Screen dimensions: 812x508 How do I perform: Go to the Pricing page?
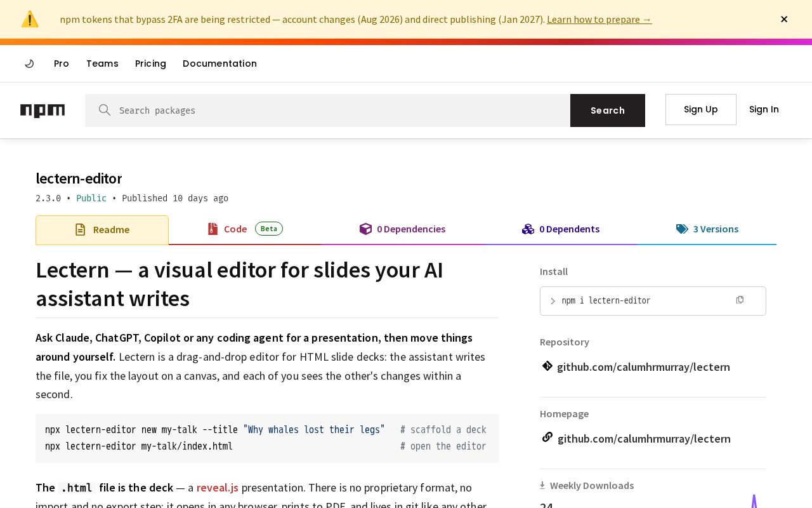coord(150,63)
